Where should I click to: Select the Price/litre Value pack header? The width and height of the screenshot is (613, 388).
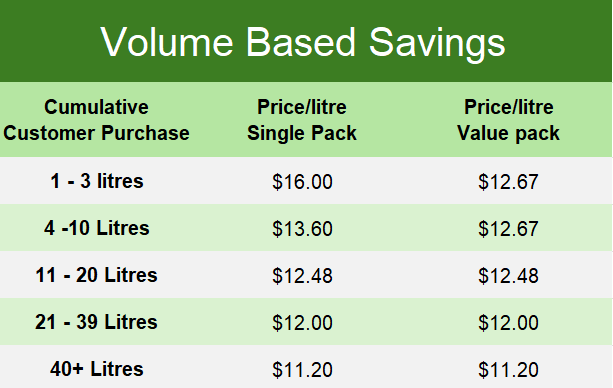coord(508,120)
